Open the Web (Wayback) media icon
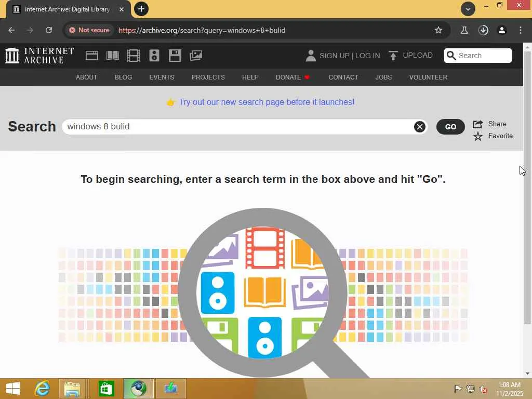The height and width of the screenshot is (399, 532). point(91,55)
